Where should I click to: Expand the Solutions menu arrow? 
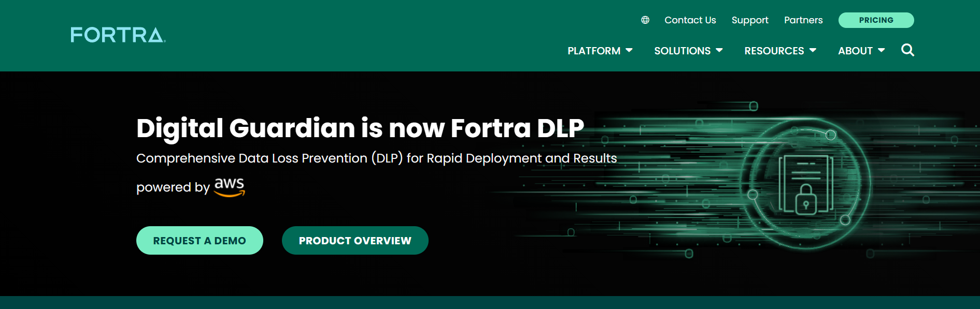point(719,50)
